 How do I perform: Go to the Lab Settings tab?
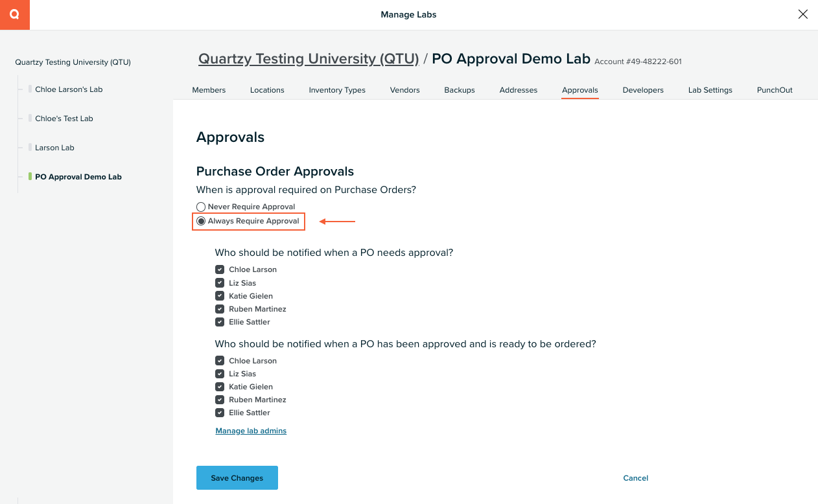[x=710, y=90]
